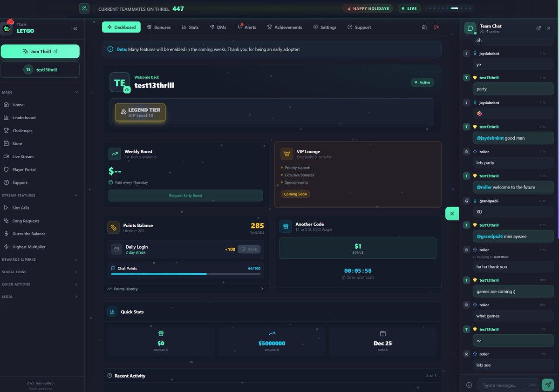Click Join Thrill button
Viewport: 559px width, 392px height.
[40, 51]
